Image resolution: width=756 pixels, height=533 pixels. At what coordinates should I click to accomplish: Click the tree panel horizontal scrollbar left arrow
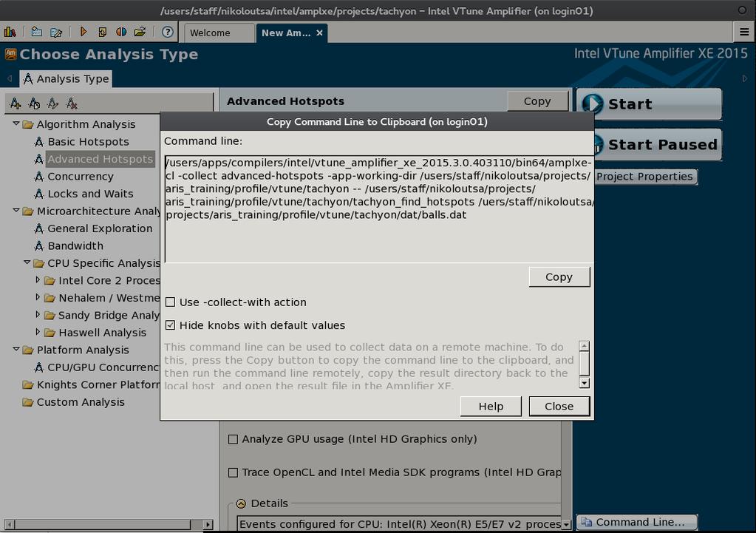point(10,524)
